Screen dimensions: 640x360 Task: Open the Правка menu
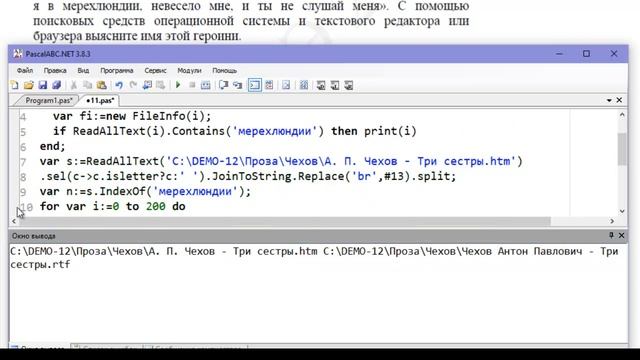tap(55, 70)
